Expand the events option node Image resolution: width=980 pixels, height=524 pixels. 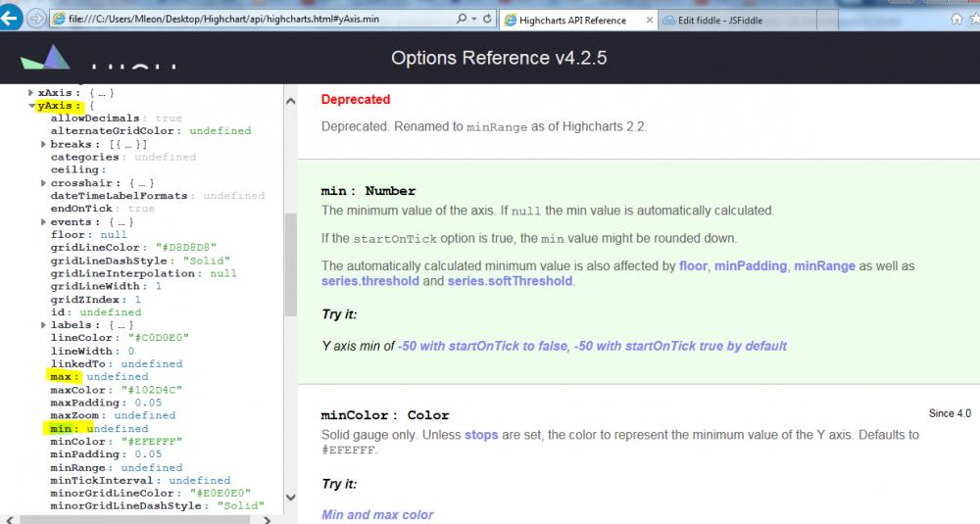[x=43, y=221]
